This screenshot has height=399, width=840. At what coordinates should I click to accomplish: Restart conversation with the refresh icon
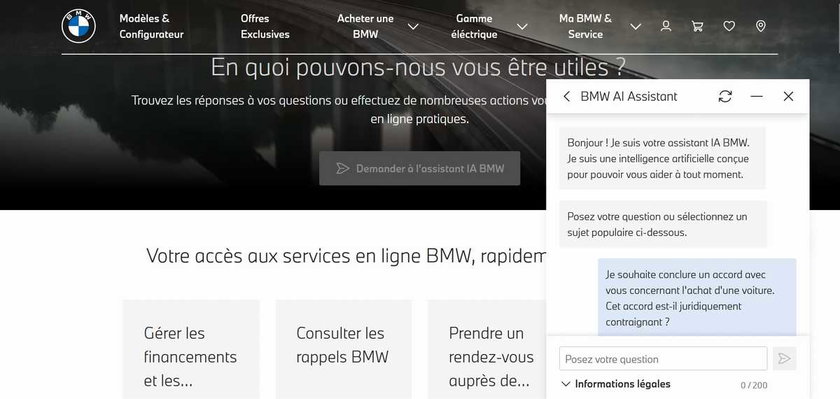coord(725,96)
